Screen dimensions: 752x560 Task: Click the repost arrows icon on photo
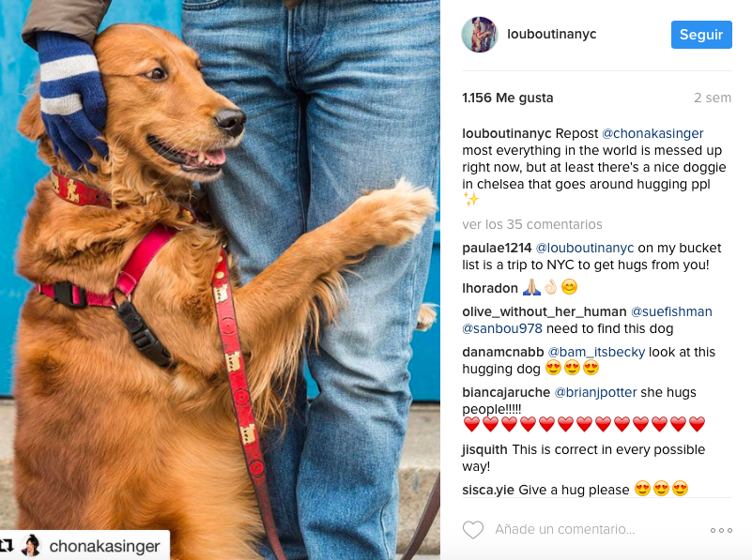pyautogui.click(x=8, y=546)
